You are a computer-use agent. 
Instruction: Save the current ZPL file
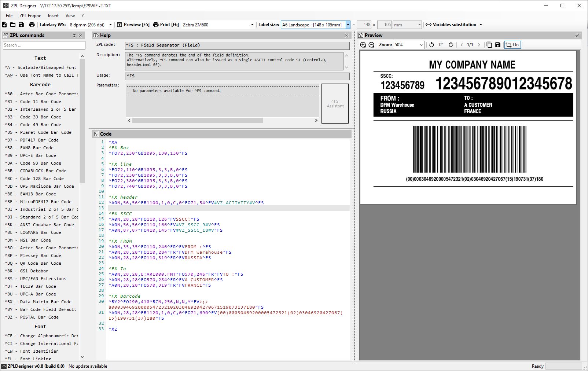pos(21,24)
